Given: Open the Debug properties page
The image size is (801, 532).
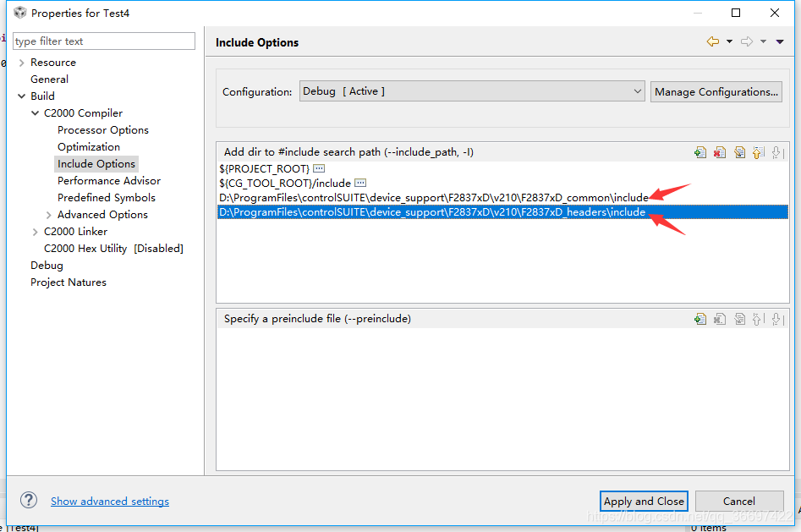Looking at the screenshot, I should click(47, 266).
